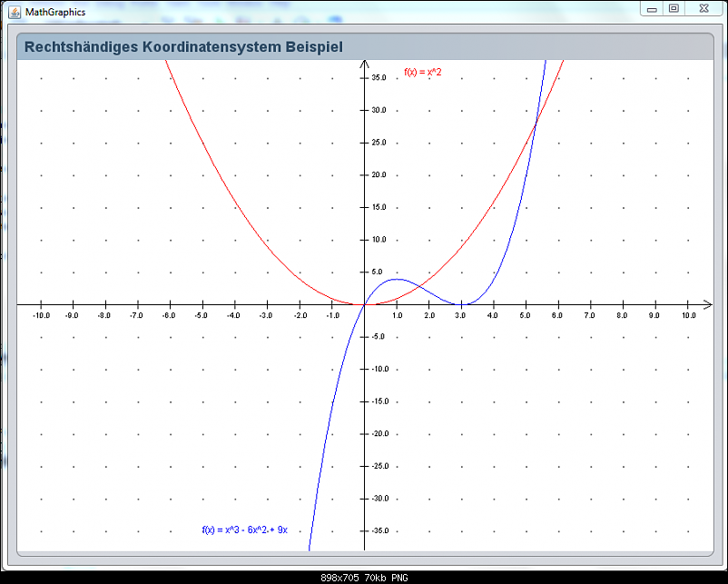Click the blue f(x) = x^3 - 6x^2 + 9x label
Image resolution: width=728 pixels, height=584 pixels.
[x=244, y=530]
